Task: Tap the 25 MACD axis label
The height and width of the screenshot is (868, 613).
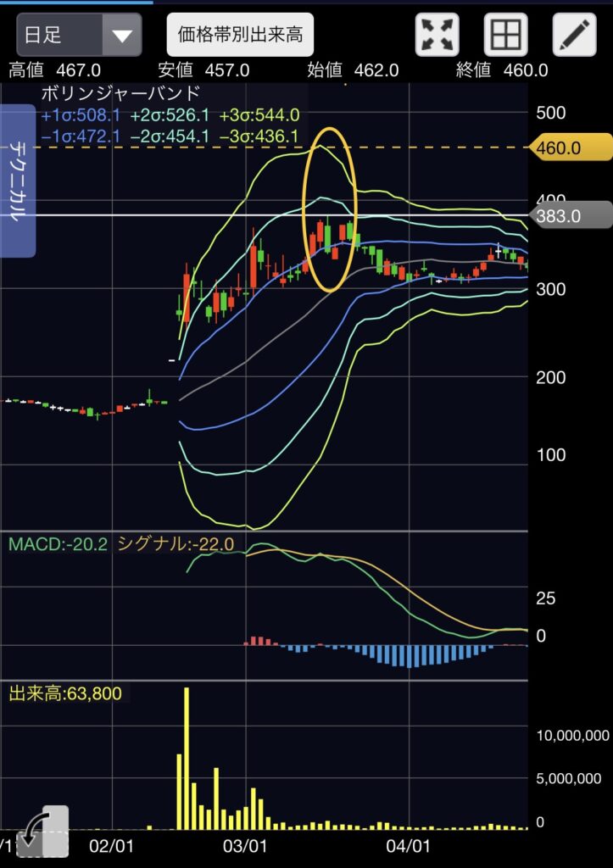Action: pyautogui.click(x=545, y=598)
